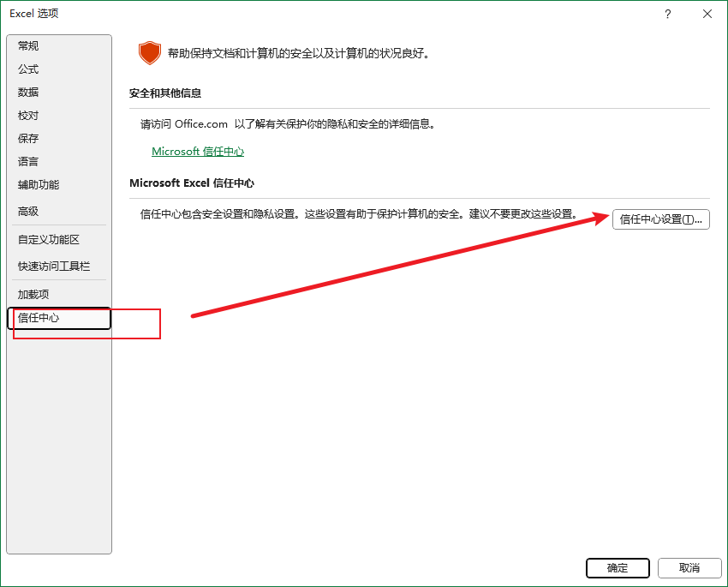Open 信任中心设置 dialog button
This screenshot has width=728, height=587.
click(x=660, y=219)
